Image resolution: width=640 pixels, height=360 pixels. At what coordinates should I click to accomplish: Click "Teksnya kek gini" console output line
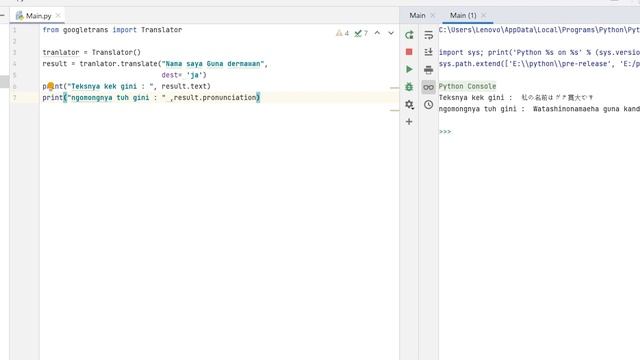pos(516,98)
